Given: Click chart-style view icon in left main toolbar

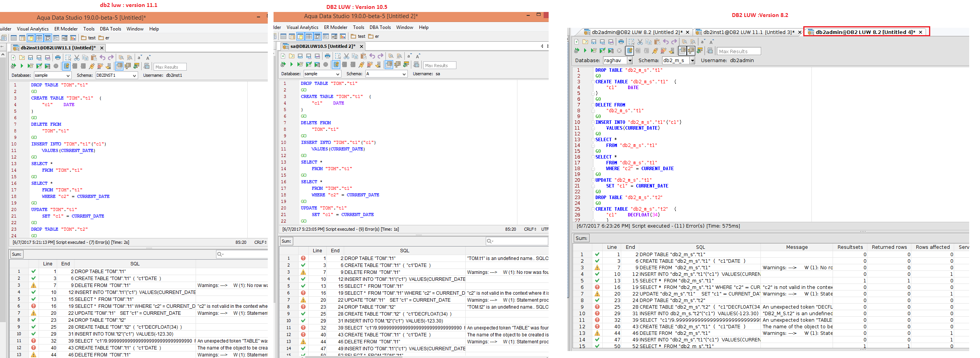Looking at the screenshot, I should click(73, 38).
